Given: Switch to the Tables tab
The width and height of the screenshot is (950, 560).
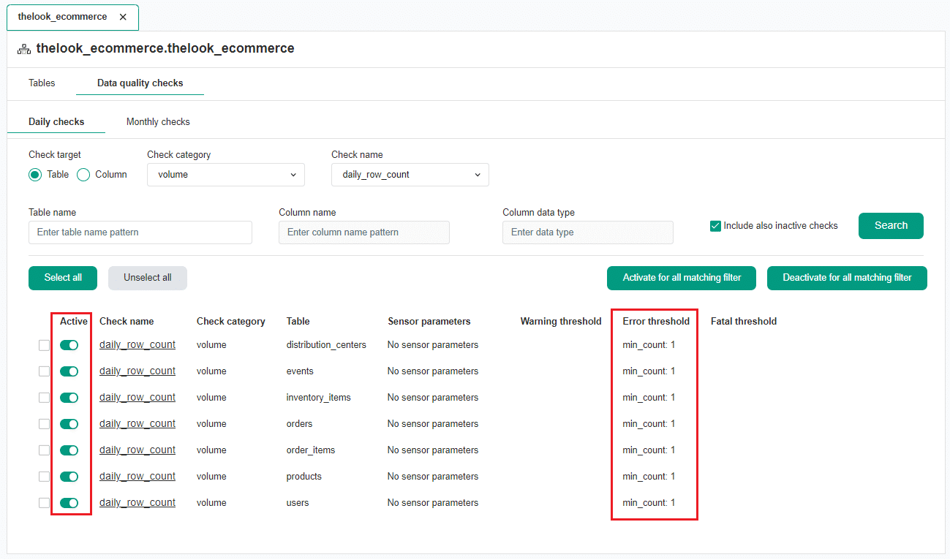Looking at the screenshot, I should [x=42, y=83].
